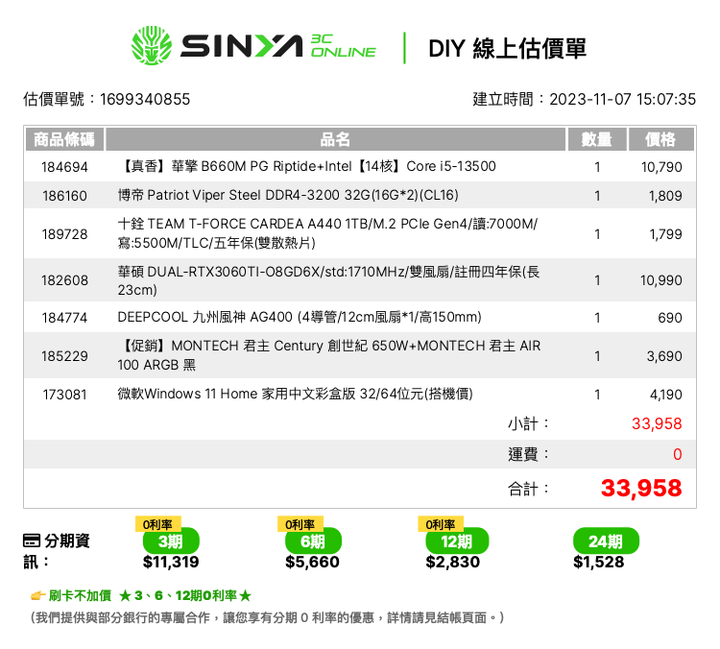Select the 6期 installment badge
Viewport: 720px width, 649px height.
[x=313, y=541]
